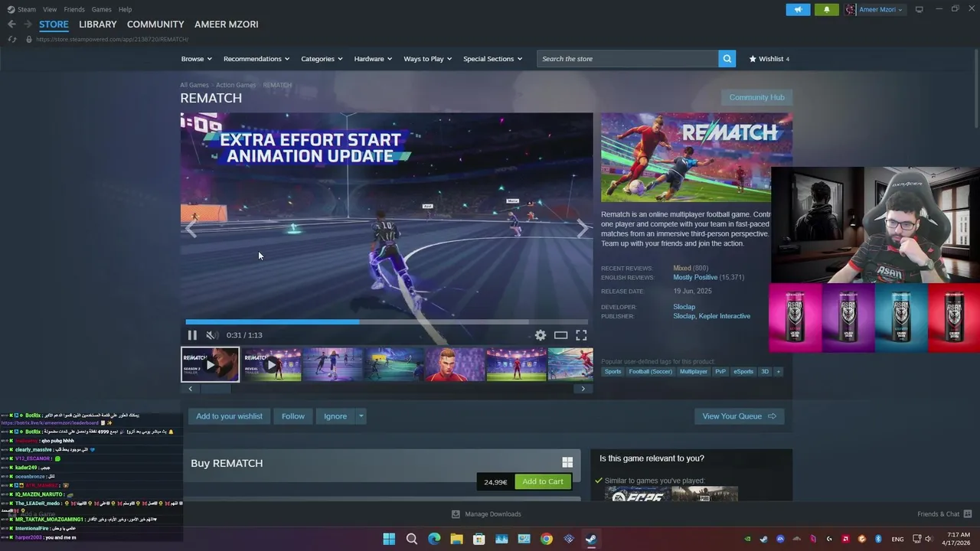Expand the Ways to Play dropdown
Image resolution: width=980 pixels, height=551 pixels.
[427, 59]
